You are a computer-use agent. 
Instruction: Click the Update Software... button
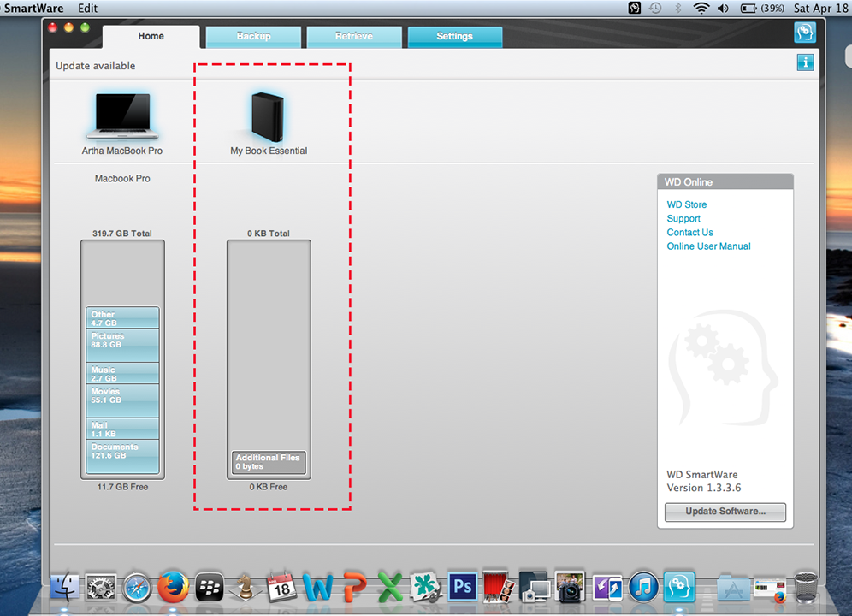click(725, 512)
